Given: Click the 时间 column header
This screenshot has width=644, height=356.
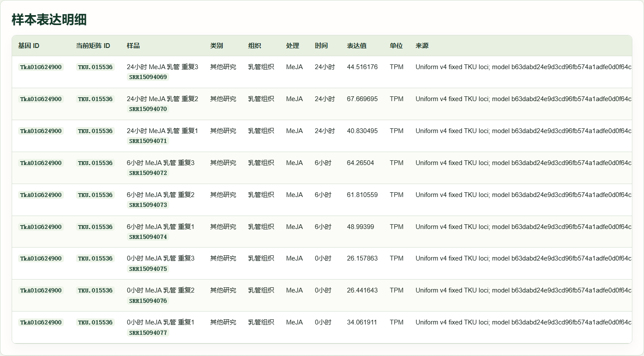Looking at the screenshot, I should 321,46.
